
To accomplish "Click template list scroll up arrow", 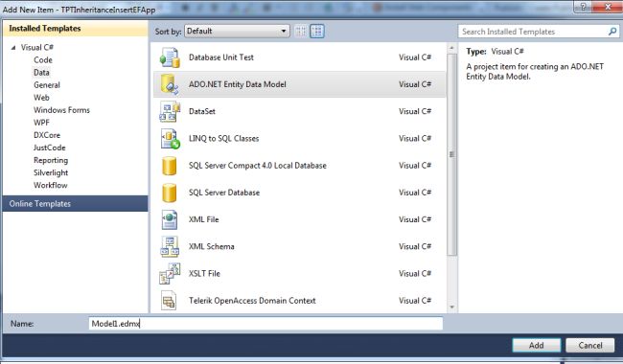I will pyautogui.click(x=451, y=49).
